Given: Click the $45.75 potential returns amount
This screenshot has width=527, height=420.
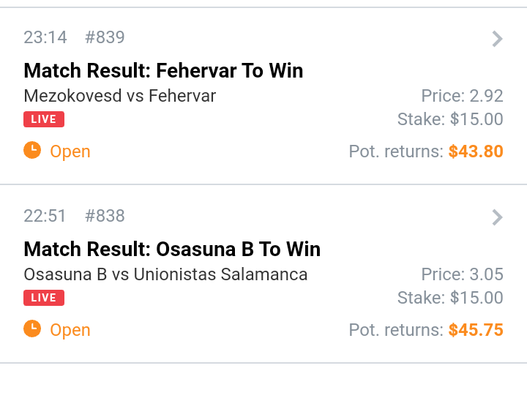Looking at the screenshot, I should (x=476, y=330).
